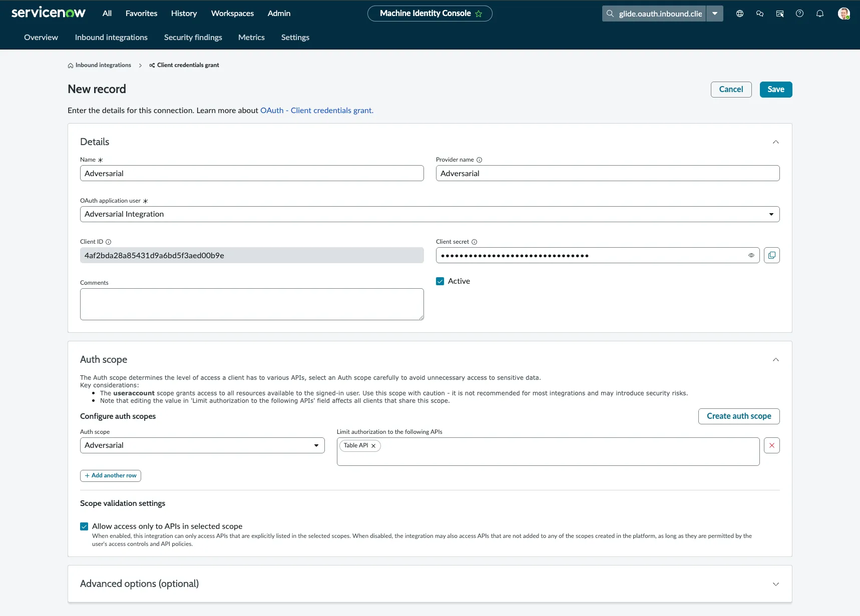Screen dimensions: 860x616
Task: Save the new record
Action: point(776,90)
